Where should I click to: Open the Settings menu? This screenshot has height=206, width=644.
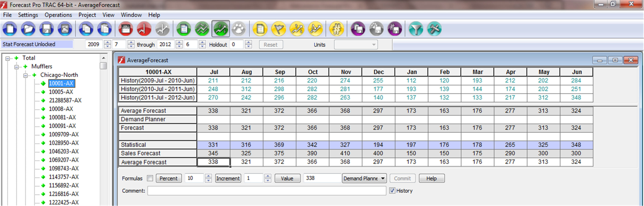pyautogui.click(x=28, y=15)
